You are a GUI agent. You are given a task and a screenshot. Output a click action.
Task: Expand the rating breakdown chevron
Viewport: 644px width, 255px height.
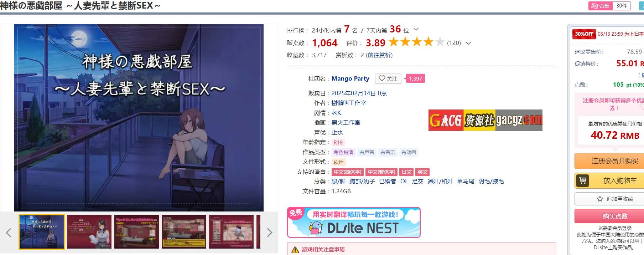pos(468,43)
